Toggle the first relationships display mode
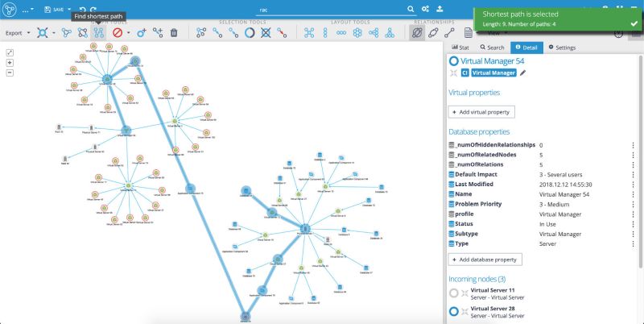Viewport: 644px width, 324px height. pyautogui.click(x=417, y=33)
